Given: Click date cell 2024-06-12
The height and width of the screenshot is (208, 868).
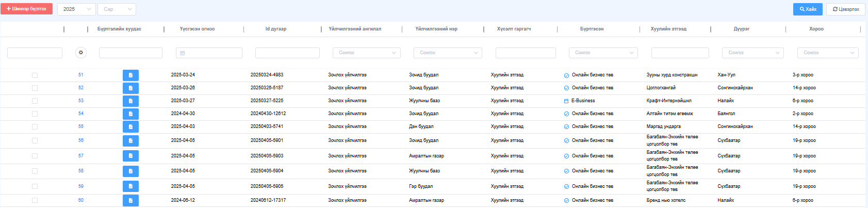Looking at the screenshot, I should 183,200.
